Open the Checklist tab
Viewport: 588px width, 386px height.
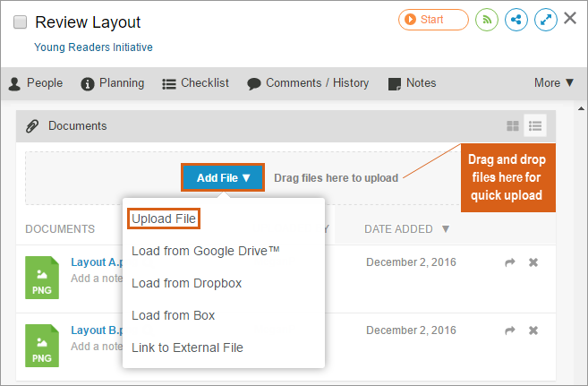coord(195,82)
